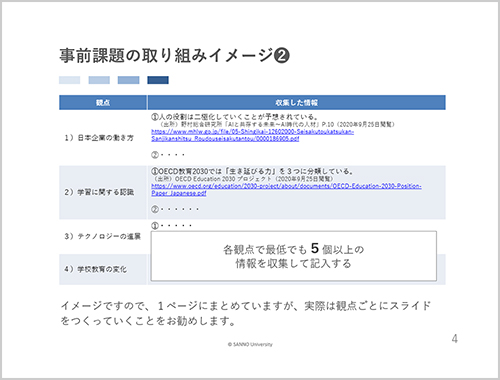
Task: Click the slide title 事前課題の取り組みイメージ
Action: pyautogui.click(x=166, y=55)
